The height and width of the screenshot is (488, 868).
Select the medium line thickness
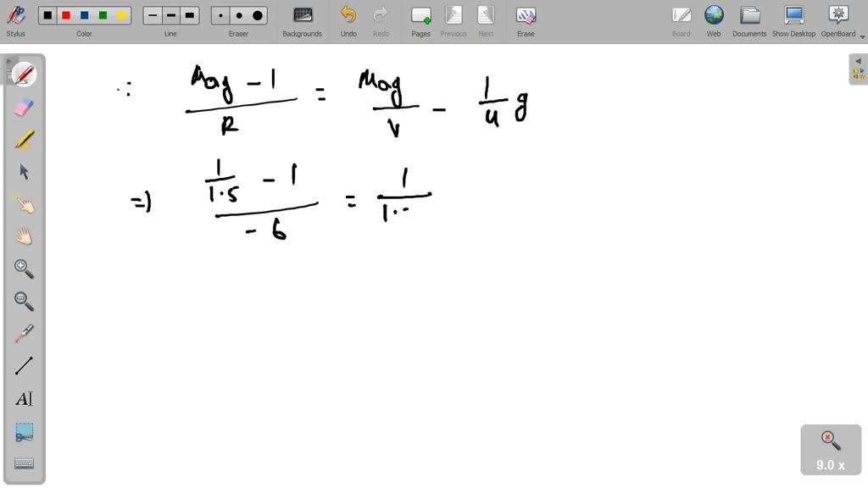[170, 14]
